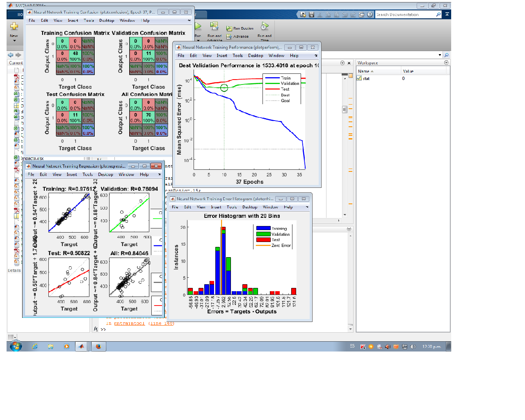Image resolution: width=525 pixels, height=420 pixels.
Task: Click in the Search Documentation field
Action: coord(405,14)
